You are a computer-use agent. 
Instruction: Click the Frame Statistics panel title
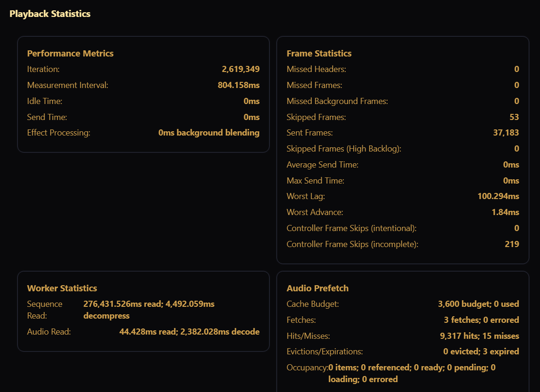(319, 53)
